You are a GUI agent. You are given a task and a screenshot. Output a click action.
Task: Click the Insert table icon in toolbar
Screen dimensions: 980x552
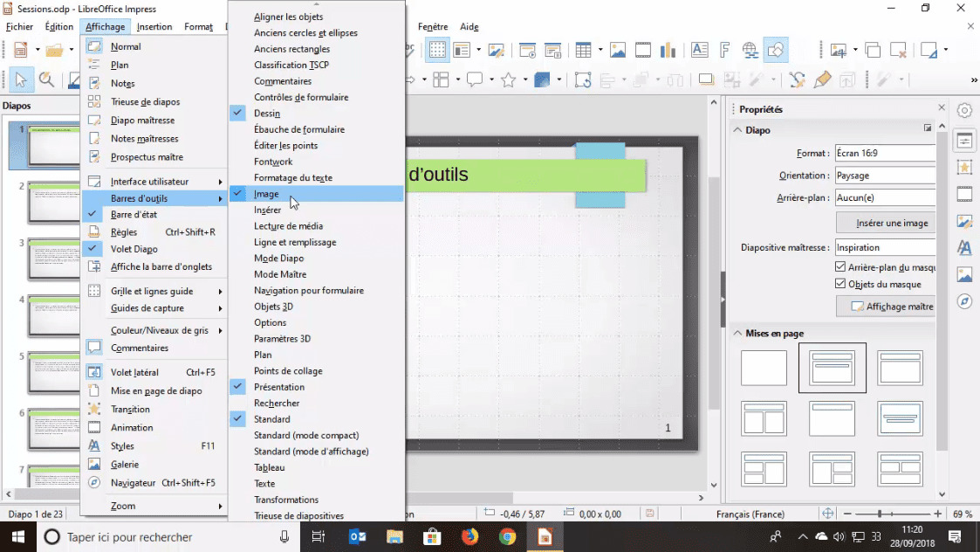(583, 51)
